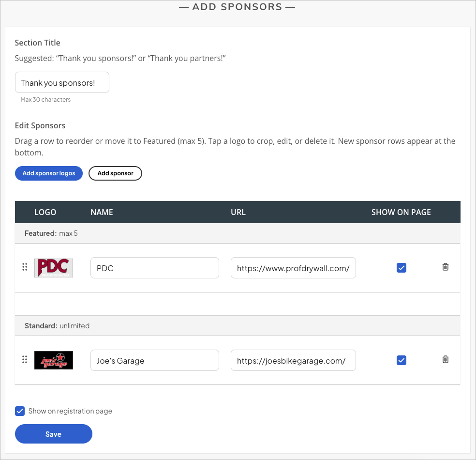Edit the PDC name field
The width and height of the screenshot is (476, 460).
pos(154,268)
